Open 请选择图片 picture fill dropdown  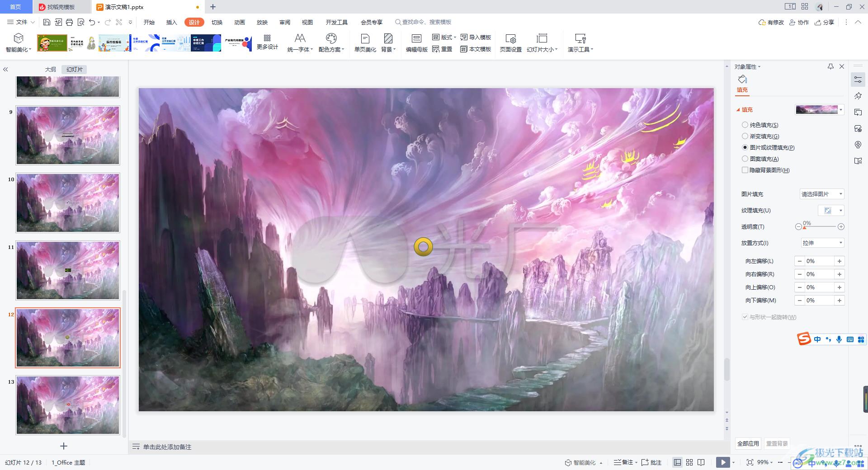tap(822, 194)
